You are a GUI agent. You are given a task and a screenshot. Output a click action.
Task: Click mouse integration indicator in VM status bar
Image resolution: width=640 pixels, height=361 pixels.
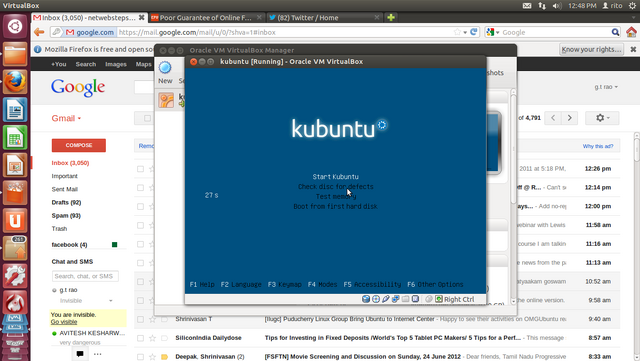(x=429, y=299)
